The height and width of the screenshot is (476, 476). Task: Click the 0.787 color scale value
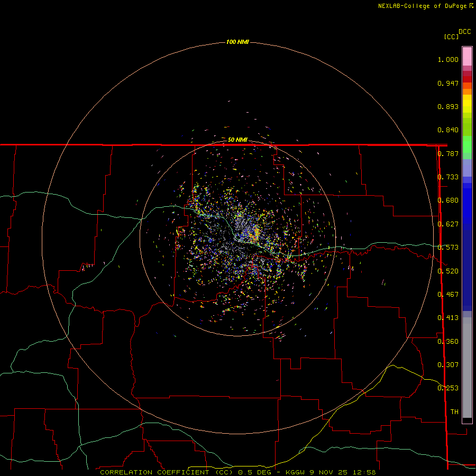click(x=448, y=153)
